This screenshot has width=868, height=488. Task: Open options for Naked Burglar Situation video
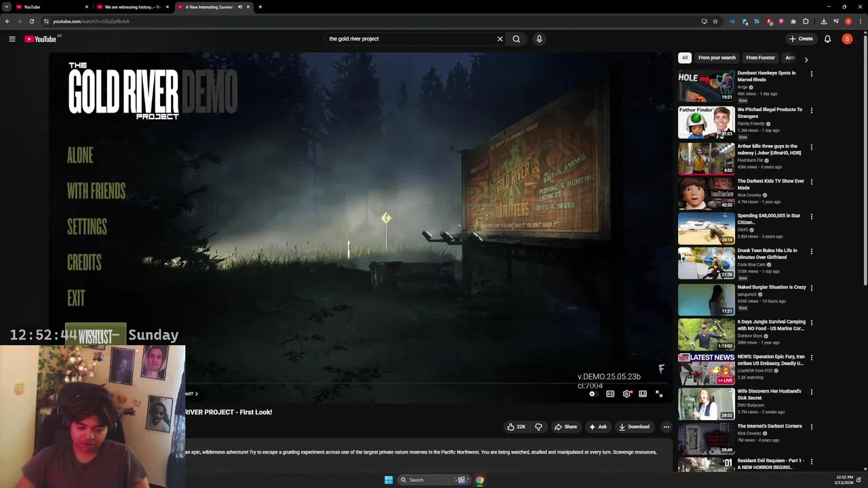[811, 288]
